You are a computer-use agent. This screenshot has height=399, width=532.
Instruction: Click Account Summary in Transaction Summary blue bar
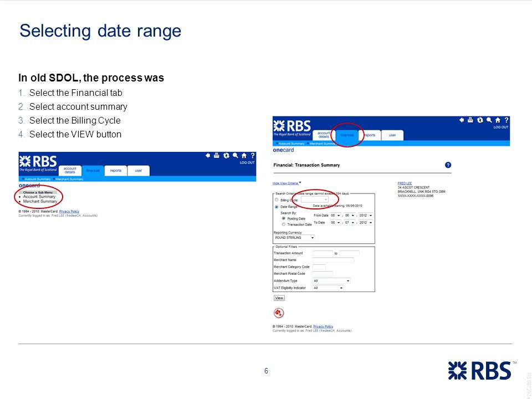tap(291, 144)
